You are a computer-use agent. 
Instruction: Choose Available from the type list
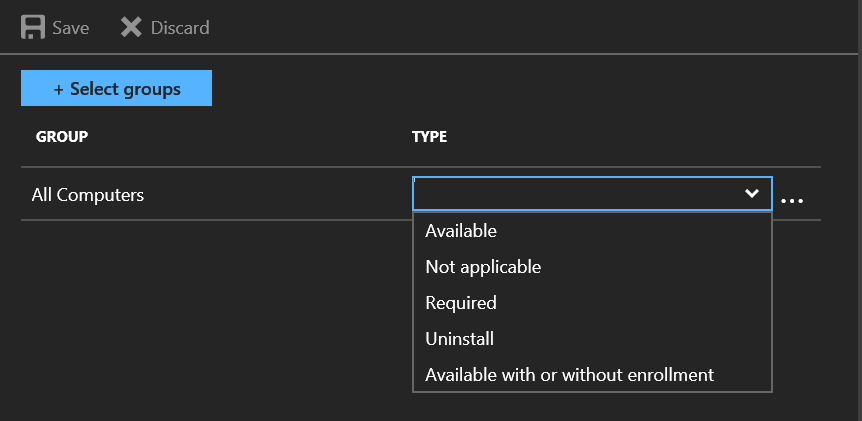pos(461,231)
